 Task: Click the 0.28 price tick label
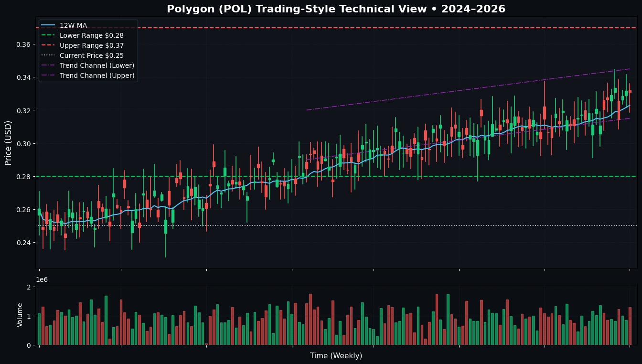[x=23, y=177]
